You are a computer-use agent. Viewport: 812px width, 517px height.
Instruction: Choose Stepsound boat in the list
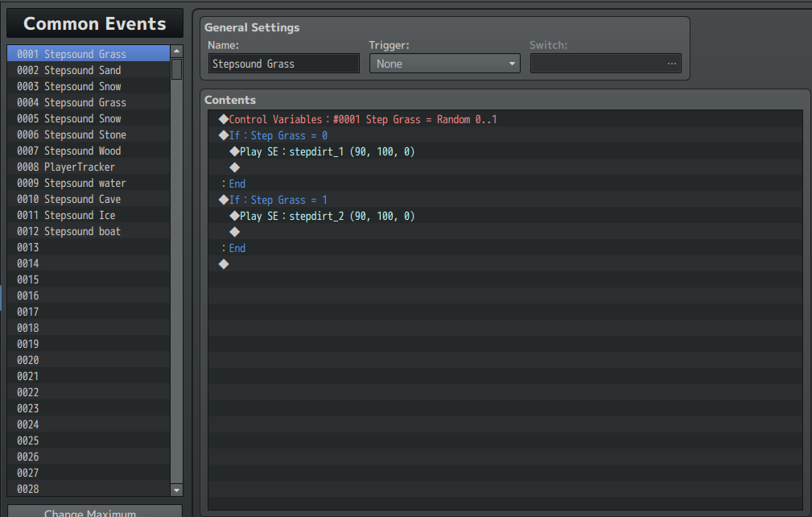pos(69,231)
